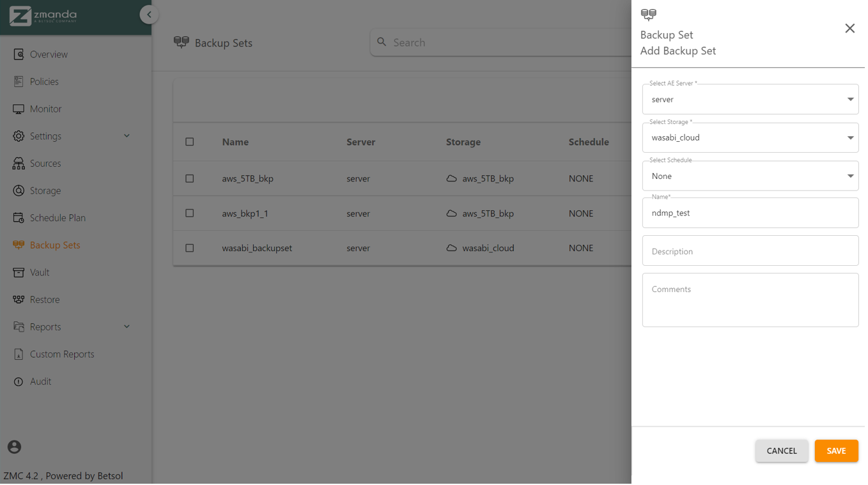Go to Overview page
Image resolution: width=868 pixels, height=485 pixels.
pyautogui.click(x=49, y=54)
